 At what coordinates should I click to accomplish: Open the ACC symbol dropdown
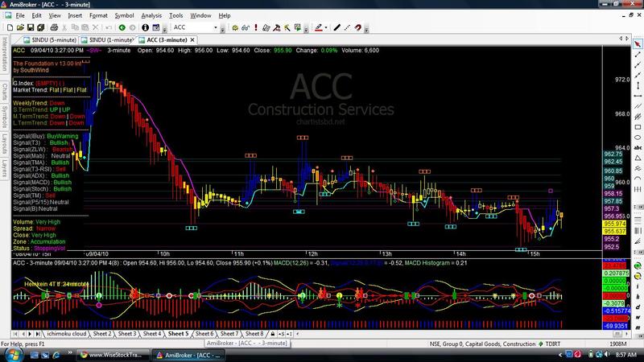(215, 27)
